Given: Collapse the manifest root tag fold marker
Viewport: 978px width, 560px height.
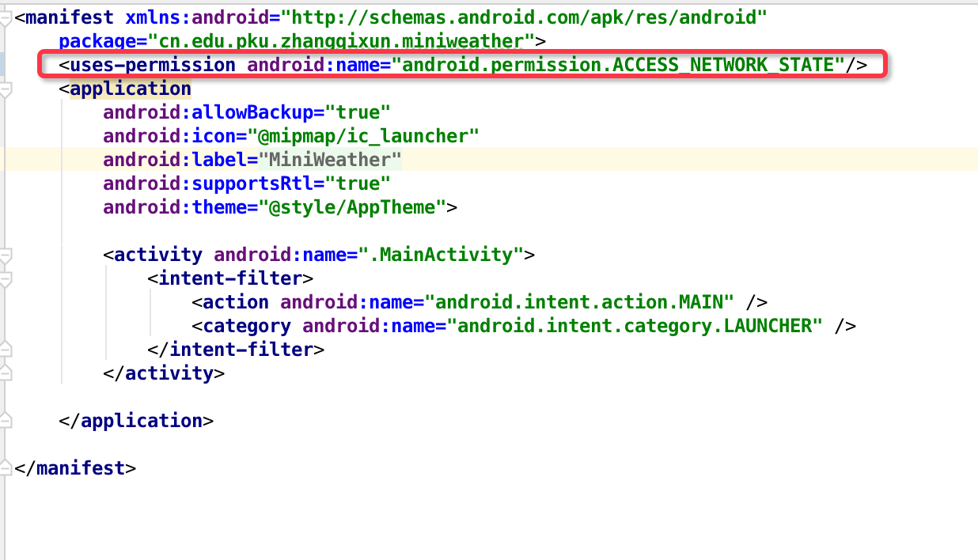Looking at the screenshot, I should point(6,17).
